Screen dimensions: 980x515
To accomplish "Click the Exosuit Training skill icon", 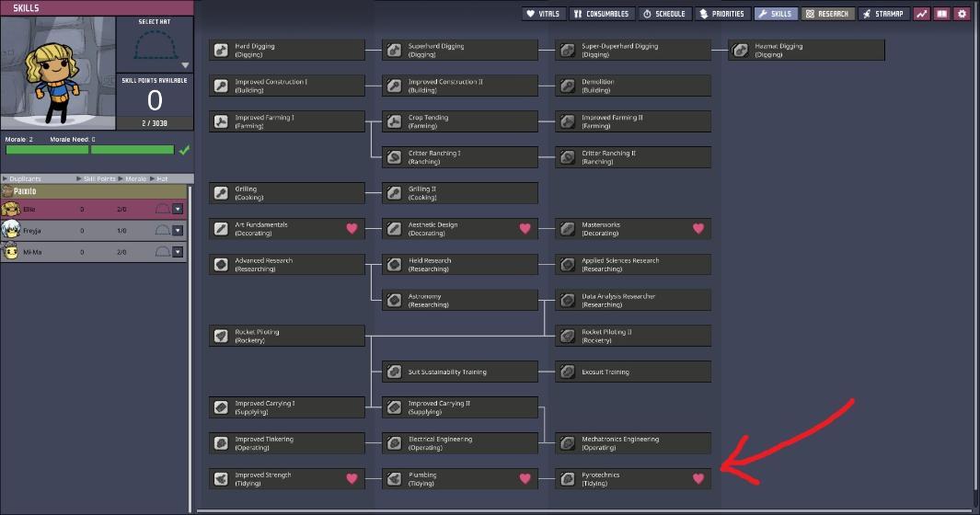I will point(567,372).
